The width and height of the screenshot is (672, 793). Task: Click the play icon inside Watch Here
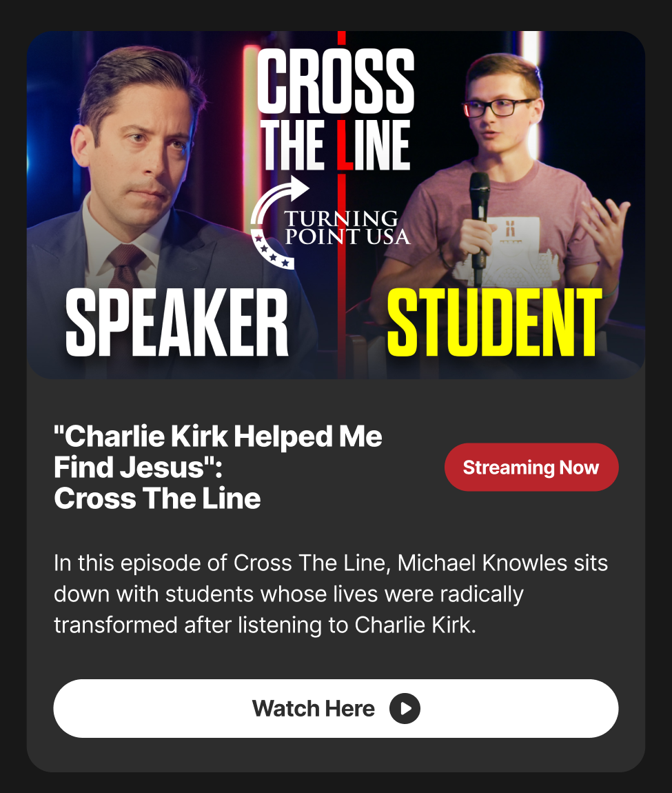pyautogui.click(x=405, y=709)
